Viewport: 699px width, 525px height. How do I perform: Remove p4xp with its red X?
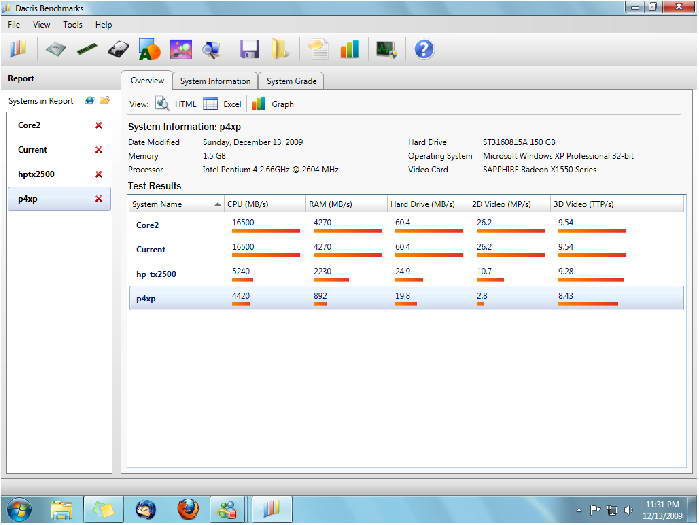pos(99,199)
